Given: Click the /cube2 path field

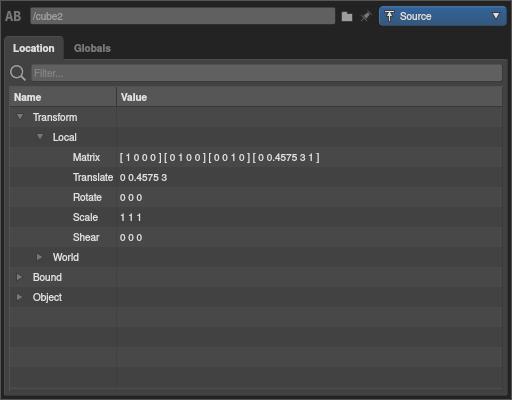Looking at the screenshot, I should click(183, 16).
